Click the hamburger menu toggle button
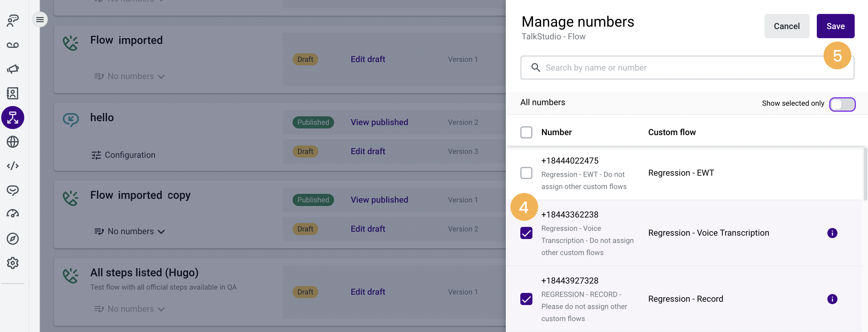 (40, 20)
